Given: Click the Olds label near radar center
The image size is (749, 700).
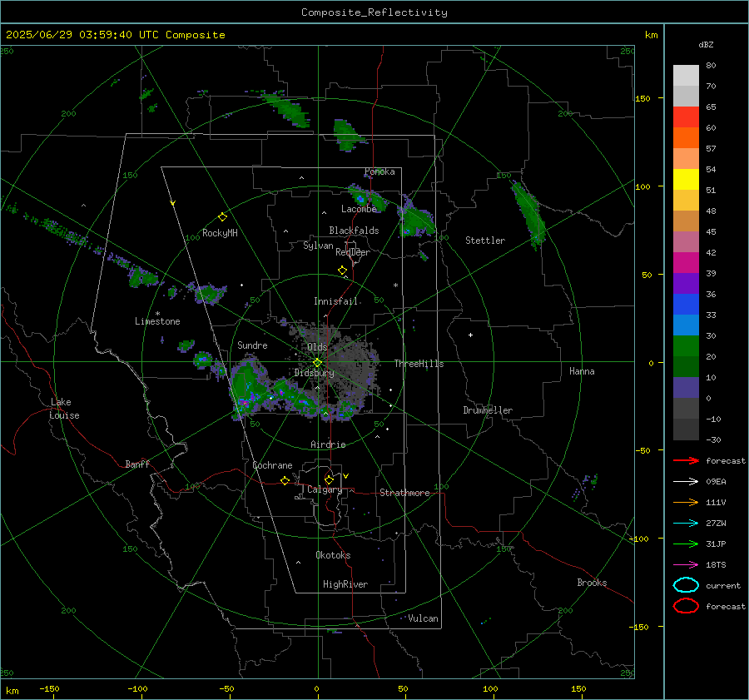Looking at the screenshot, I should [317, 347].
